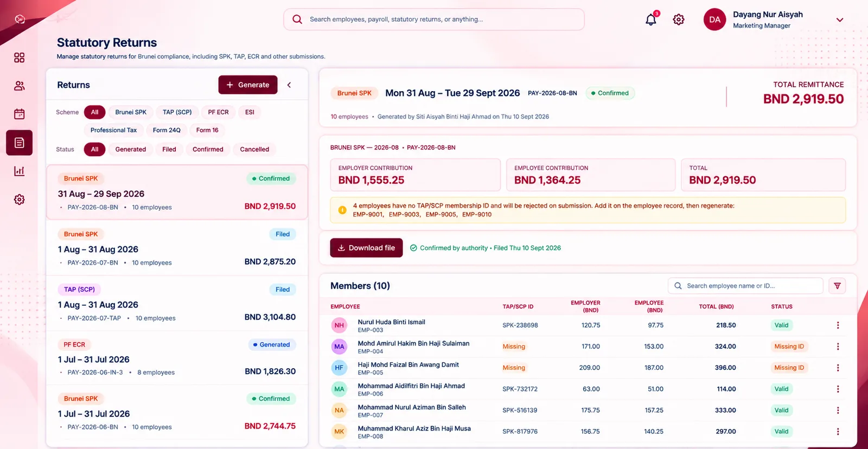The height and width of the screenshot is (449, 868).
Task: Filter scheme by Form 16
Action: [207, 130]
